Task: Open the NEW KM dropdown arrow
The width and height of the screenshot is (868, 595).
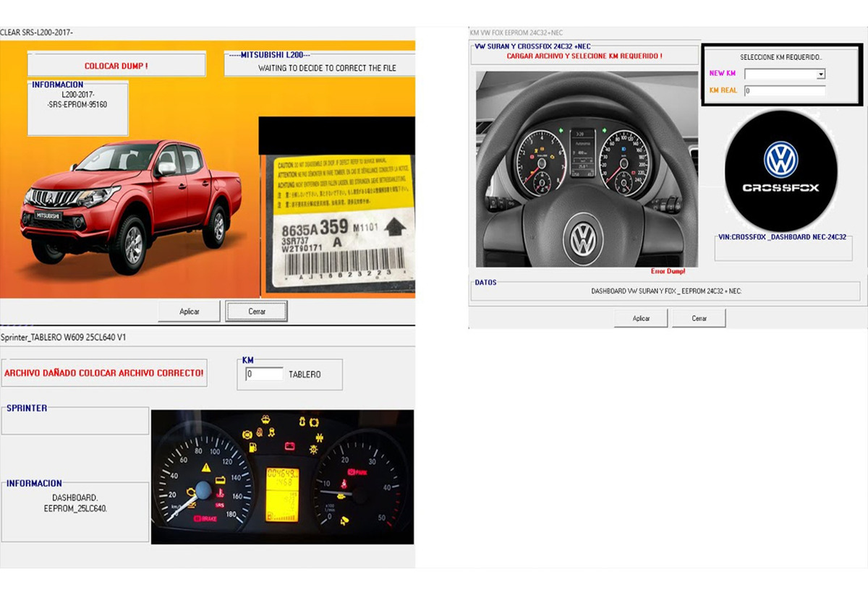Action: tap(820, 74)
